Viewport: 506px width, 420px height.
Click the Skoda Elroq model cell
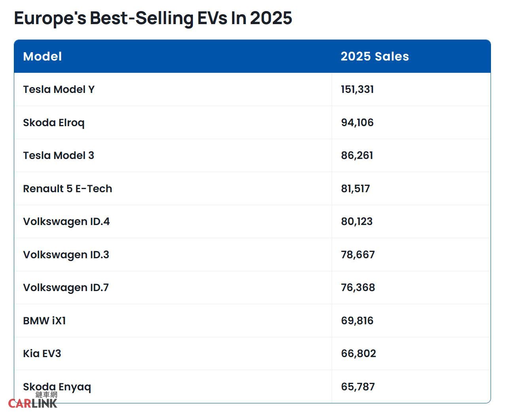54,123
